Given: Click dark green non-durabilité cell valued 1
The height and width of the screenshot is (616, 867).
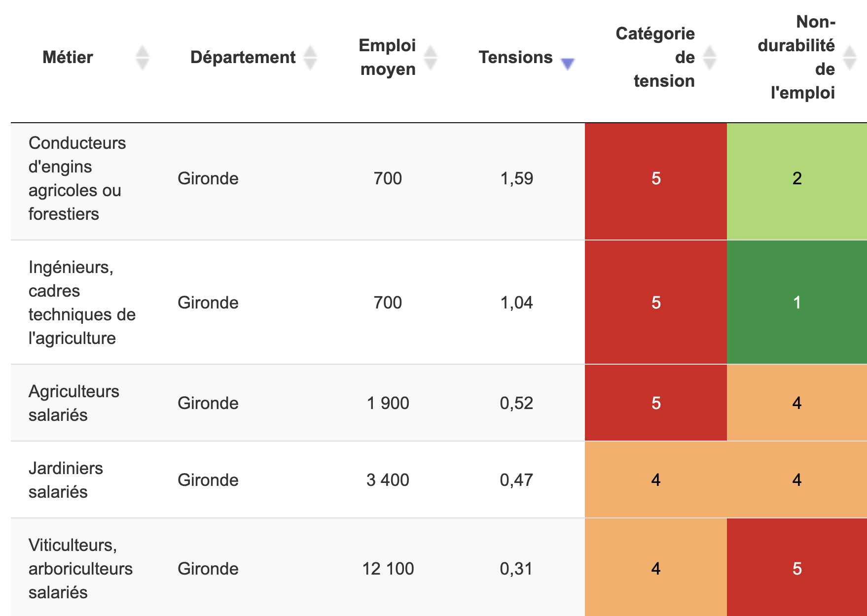Looking at the screenshot, I should [796, 303].
